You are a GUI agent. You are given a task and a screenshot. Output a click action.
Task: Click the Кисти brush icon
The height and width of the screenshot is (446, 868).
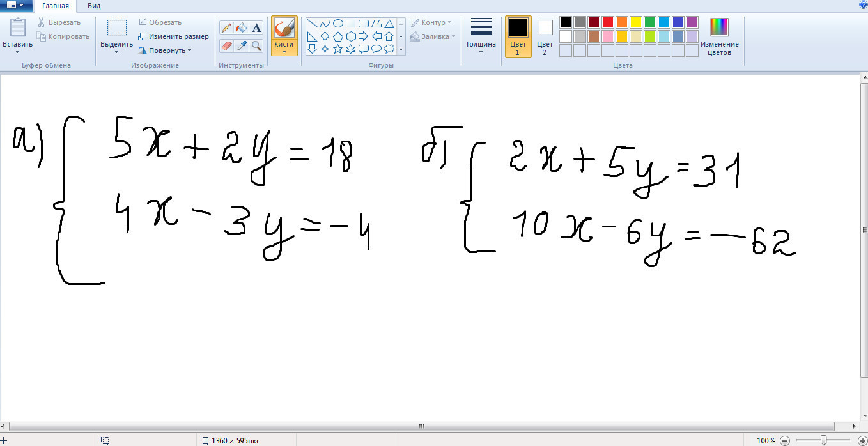284,27
